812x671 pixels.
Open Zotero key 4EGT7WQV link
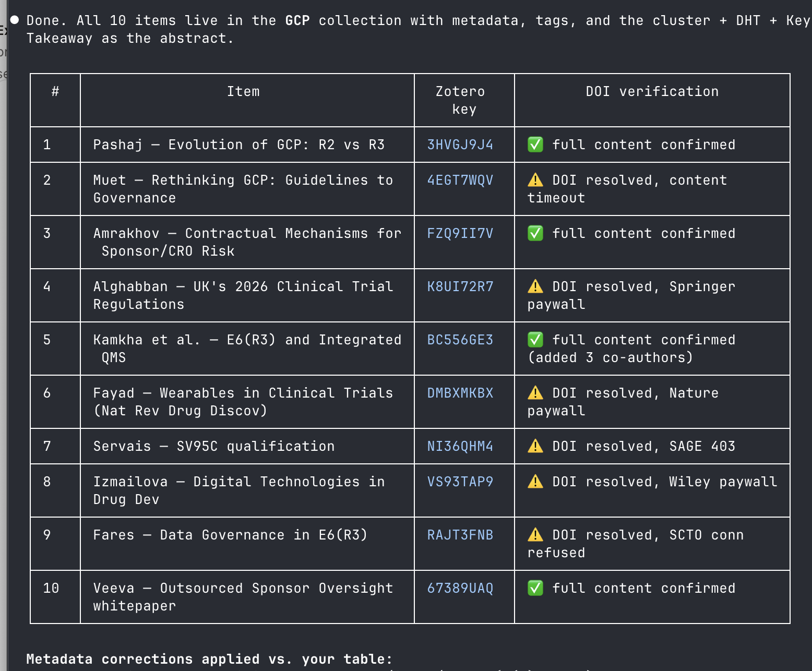pyautogui.click(x=460, y=180)
